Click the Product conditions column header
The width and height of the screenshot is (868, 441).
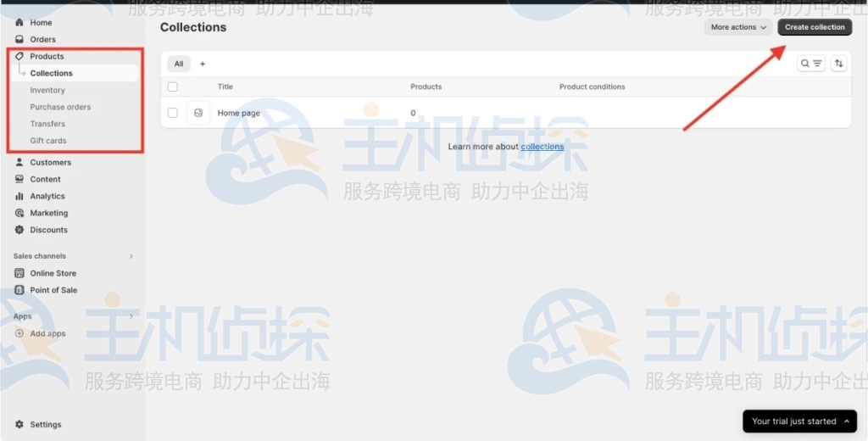pos(593,87)
